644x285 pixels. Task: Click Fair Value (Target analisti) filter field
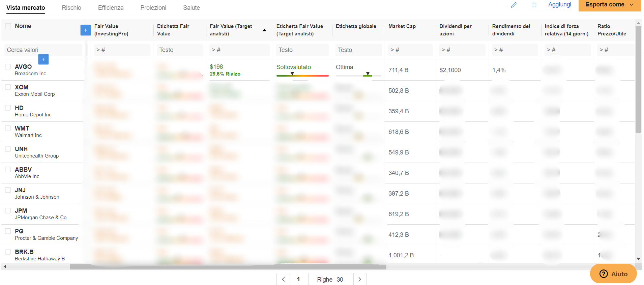point(239,50)
